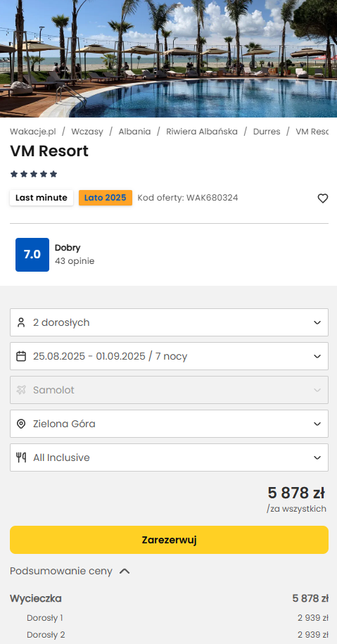Click the Lato 2025 orange badge

tap(106, 198)
